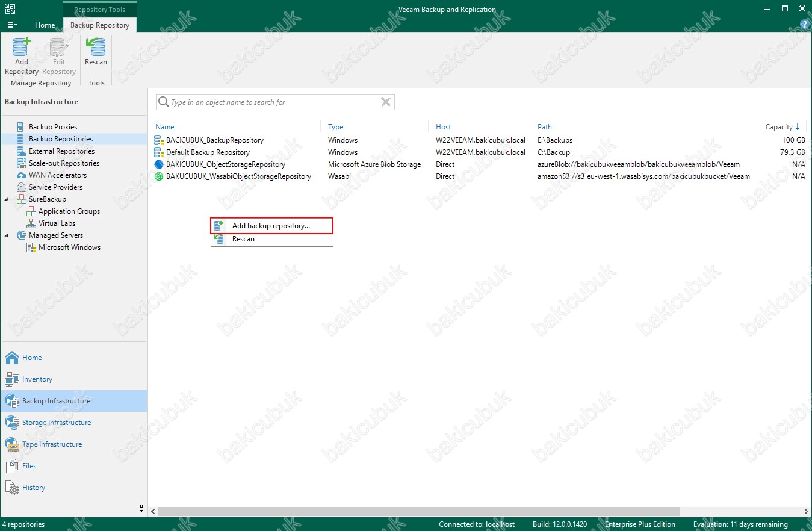Click the 4 repositories status text
The image size is (812, 531).
(x=24, y=524)
